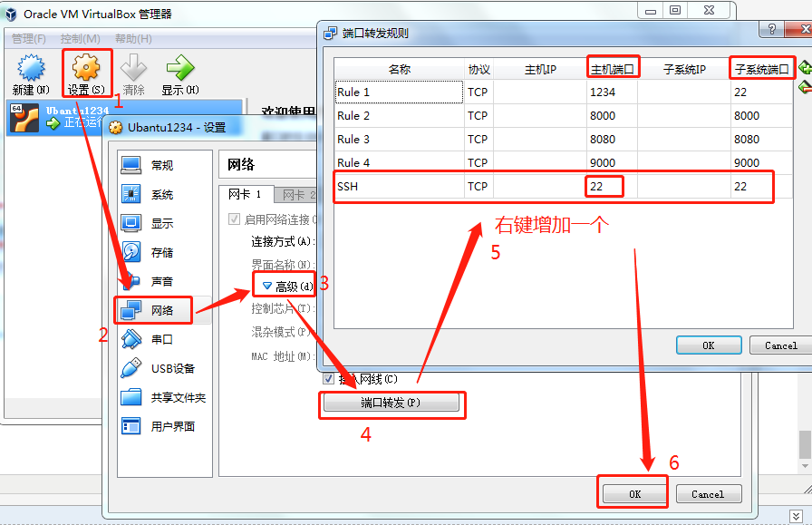Click host port 1234 cell of Rule 1
Image resolution: width=812 pixels, height=525 pixels.
click(x=612, y=92)
